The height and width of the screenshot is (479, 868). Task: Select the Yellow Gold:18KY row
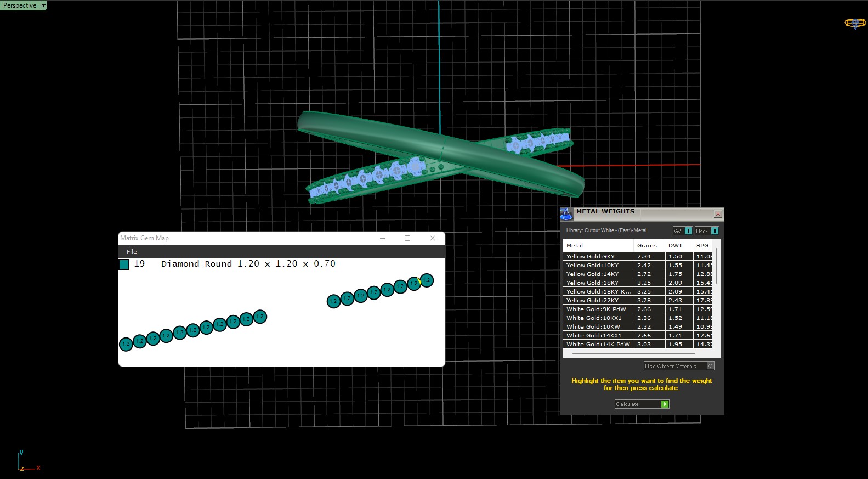[x=592, y=283]
